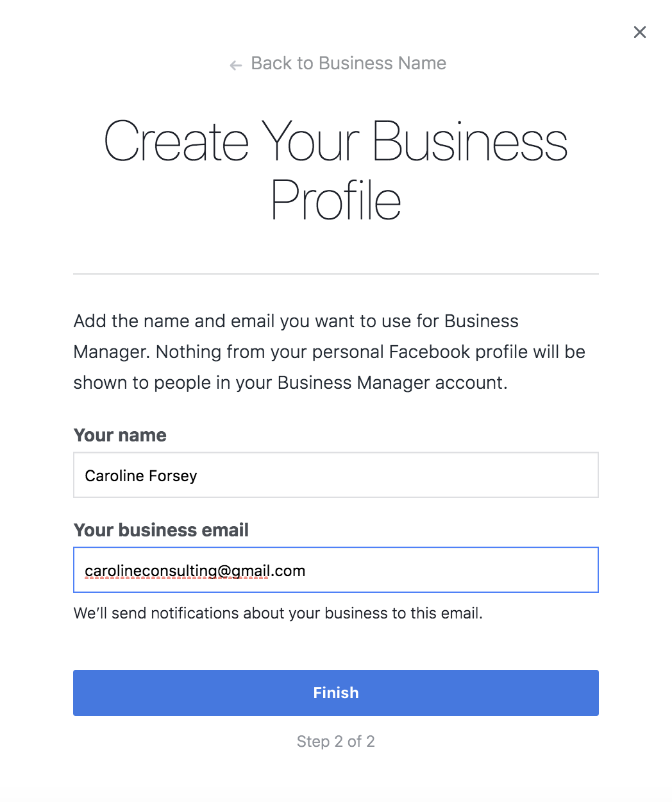The image size is (672, 802).
Task: Click the Business Manager description paragraph
Action: (x=330, y=352)
